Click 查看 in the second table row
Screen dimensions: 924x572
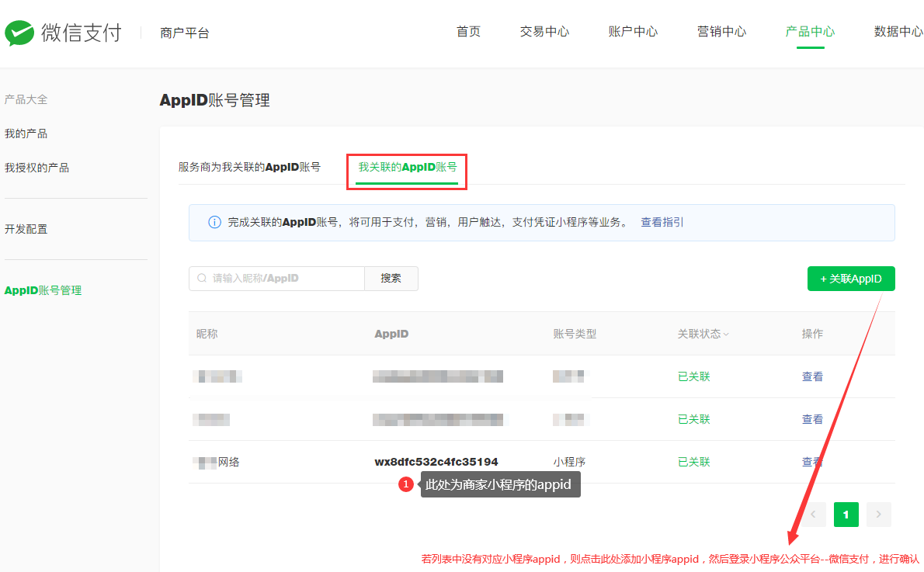[812, 419]
